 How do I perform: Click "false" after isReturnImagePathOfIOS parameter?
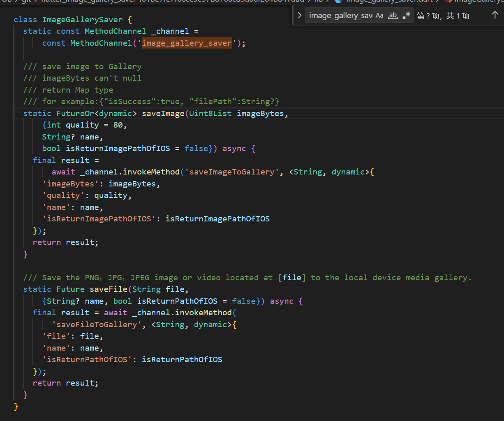pos(196,149)
